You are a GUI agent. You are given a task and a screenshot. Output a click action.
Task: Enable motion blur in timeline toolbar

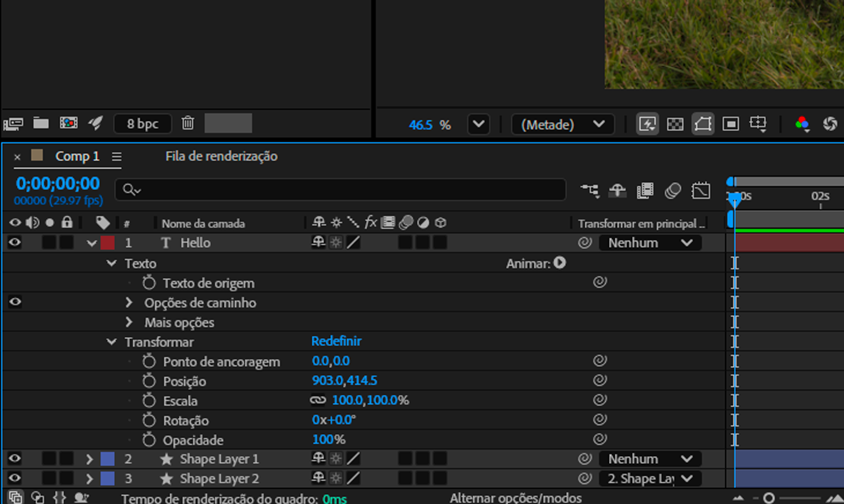click(x=672, y=190)
